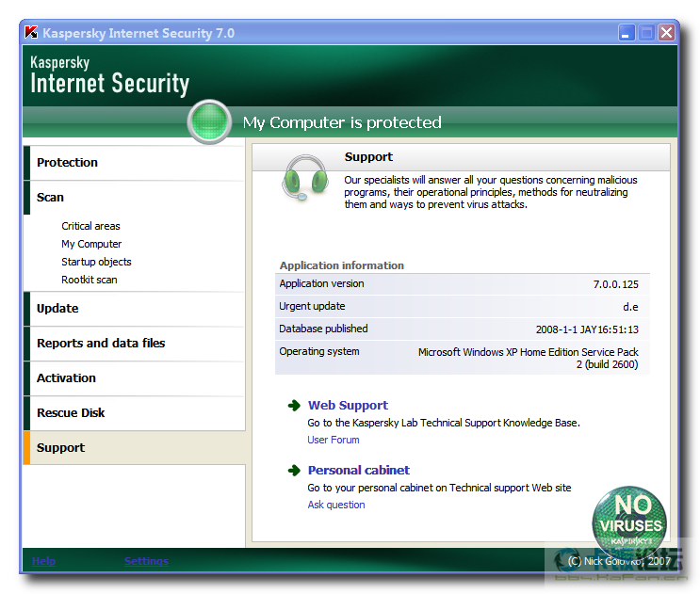Close the Kaspersky Internet Security window
The height and width of the screenshot is (594, 700).
(666, 33)
